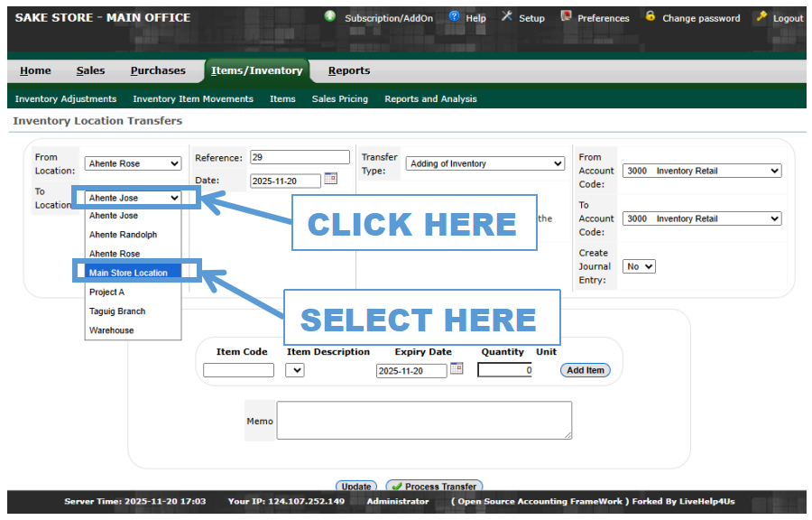Click the Setup tools icon

tap(506, 17)
